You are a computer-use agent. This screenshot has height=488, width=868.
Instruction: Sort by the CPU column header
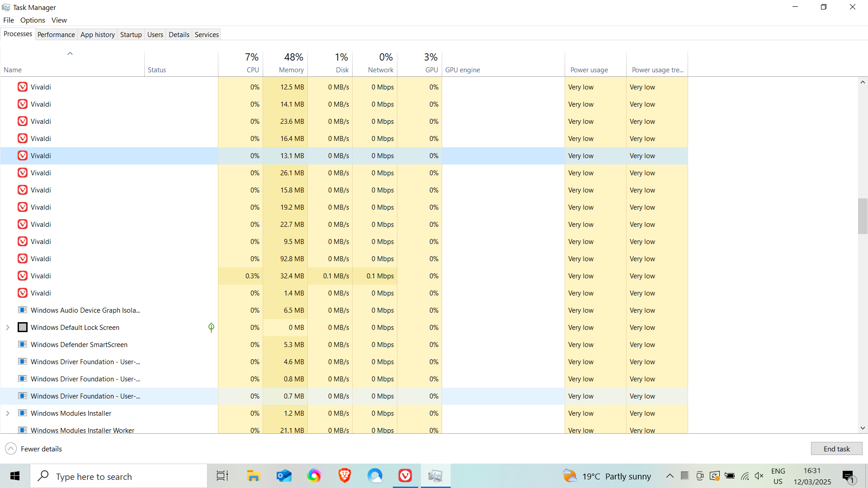241,63
